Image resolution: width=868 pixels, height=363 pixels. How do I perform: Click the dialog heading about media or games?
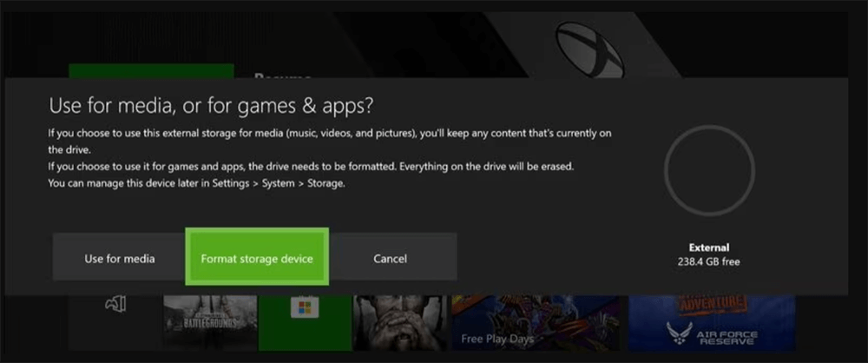(x=211, y=106)
